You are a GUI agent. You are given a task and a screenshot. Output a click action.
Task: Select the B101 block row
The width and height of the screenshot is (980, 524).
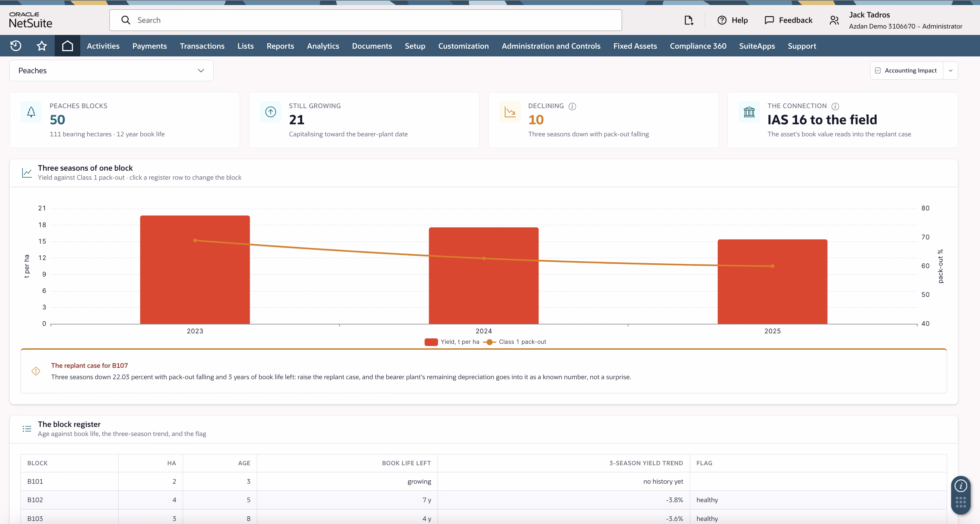(484, 481)
